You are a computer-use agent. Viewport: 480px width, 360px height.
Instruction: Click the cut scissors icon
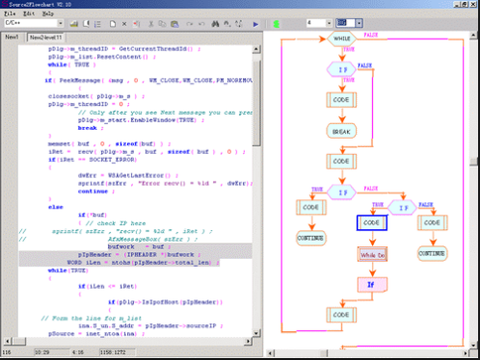(x=151, y=24)
